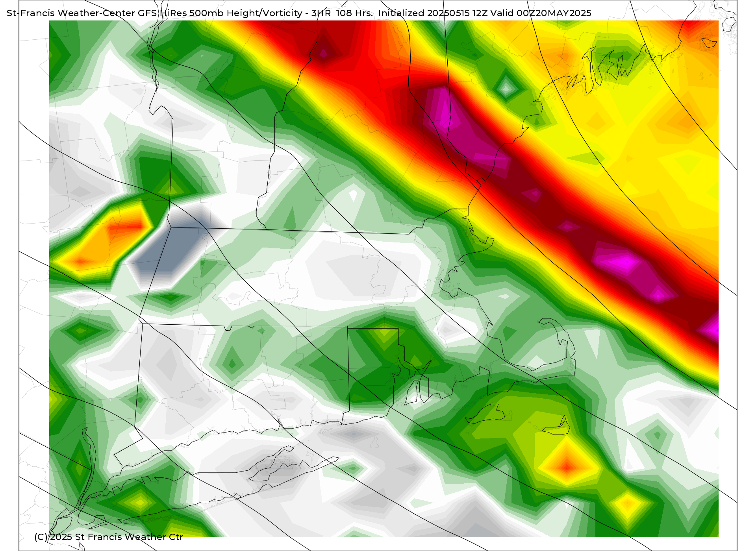756x551 pixels.
Task: Click the "Valid 00Z20MAY2025" timestamp text
Action: point(541,13)
